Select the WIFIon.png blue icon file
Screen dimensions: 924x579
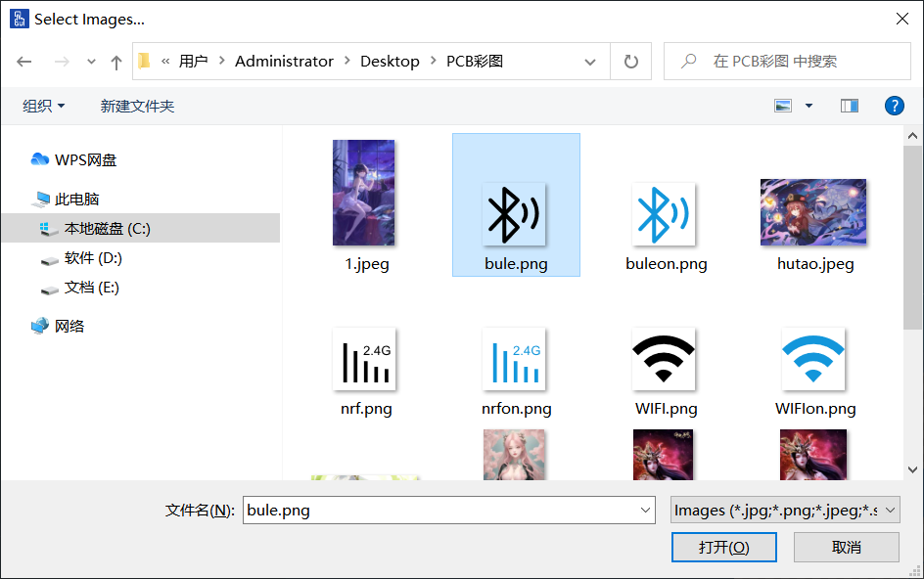813,359
